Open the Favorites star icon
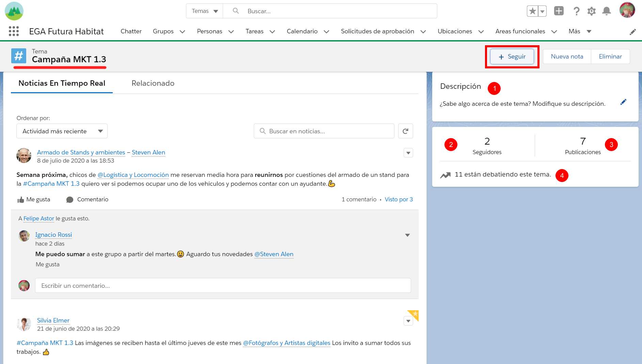 532,11
